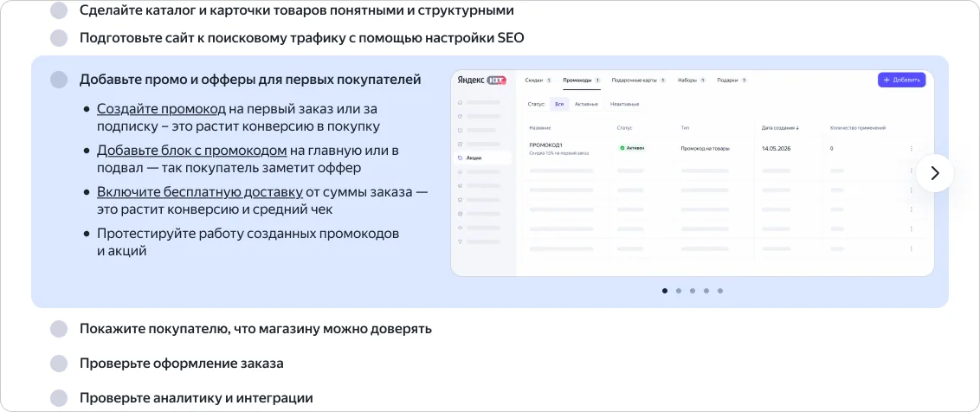Image resolution: width=980 pixels, height=412 pixels.
Task: Click the 'Акции' sidebar item in the preview
Action: click(x=481, y=158)
